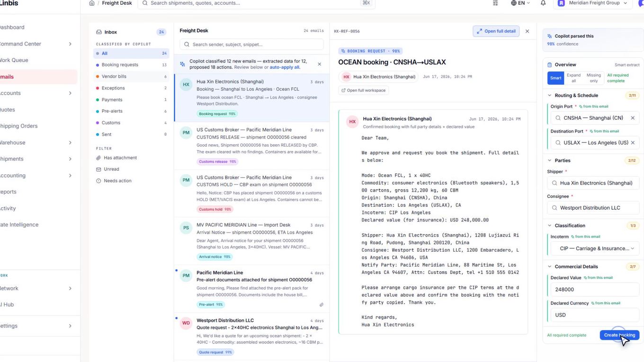Collapse the Routing & Schedule section
644x362 pixels.
click(x=550, y=96)
